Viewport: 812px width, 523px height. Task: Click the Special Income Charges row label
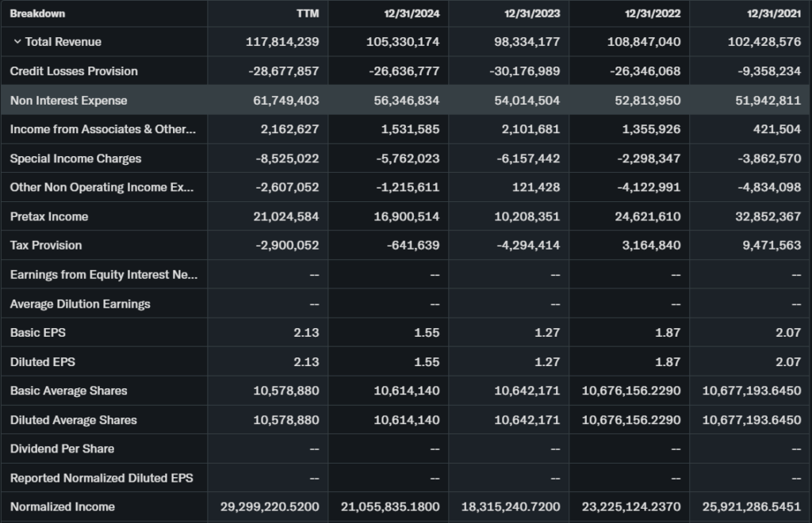tap(75, 158)
